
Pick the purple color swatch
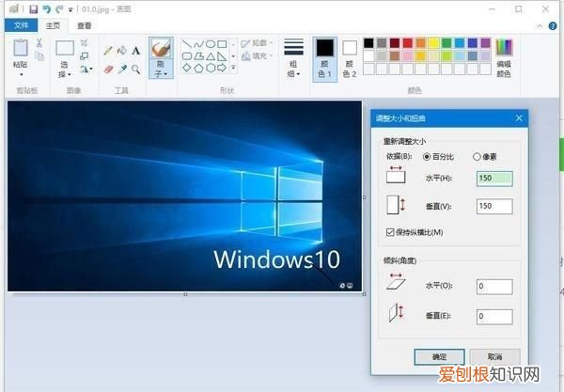pos(485,43)
